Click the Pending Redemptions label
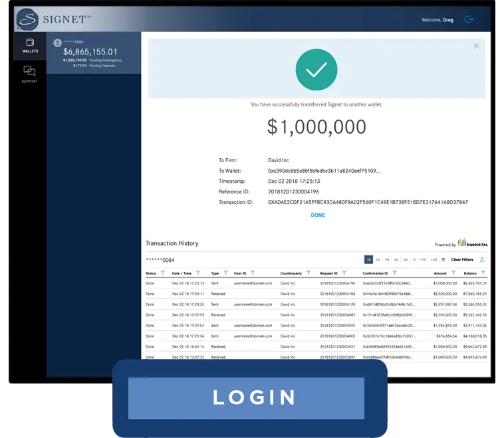The height and width of the screenshot is (438, 504). coord(106,60)
